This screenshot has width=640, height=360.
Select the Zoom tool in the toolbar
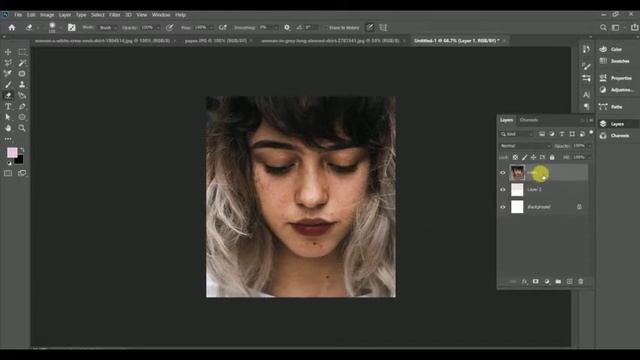(22, 128)
